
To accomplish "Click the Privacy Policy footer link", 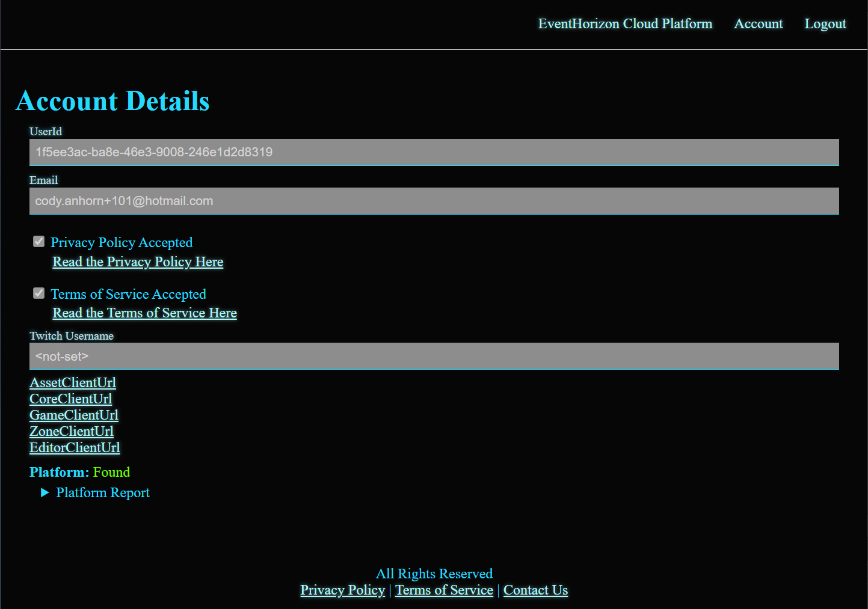I will pos(342,590).
